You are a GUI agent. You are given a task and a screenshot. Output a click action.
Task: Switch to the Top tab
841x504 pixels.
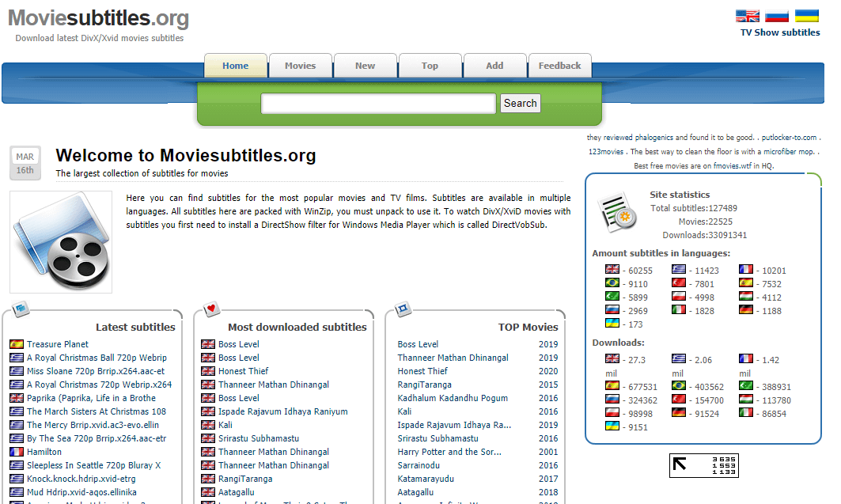tap(430, 66)
